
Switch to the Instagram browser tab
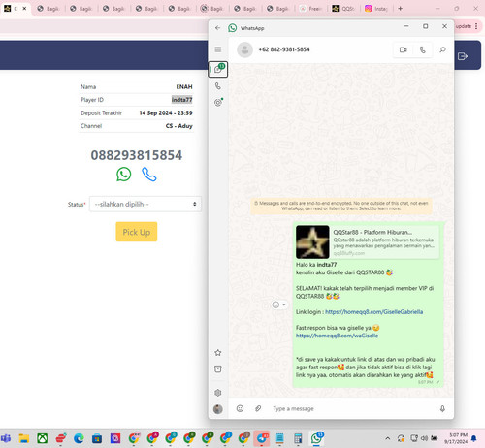click(376, 9)
